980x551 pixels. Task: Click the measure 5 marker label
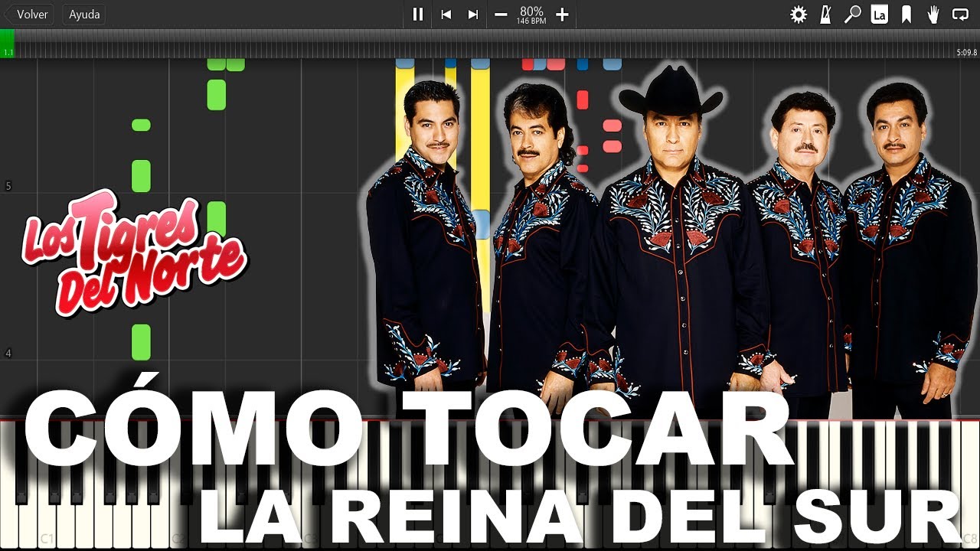[x=8, y=186]
